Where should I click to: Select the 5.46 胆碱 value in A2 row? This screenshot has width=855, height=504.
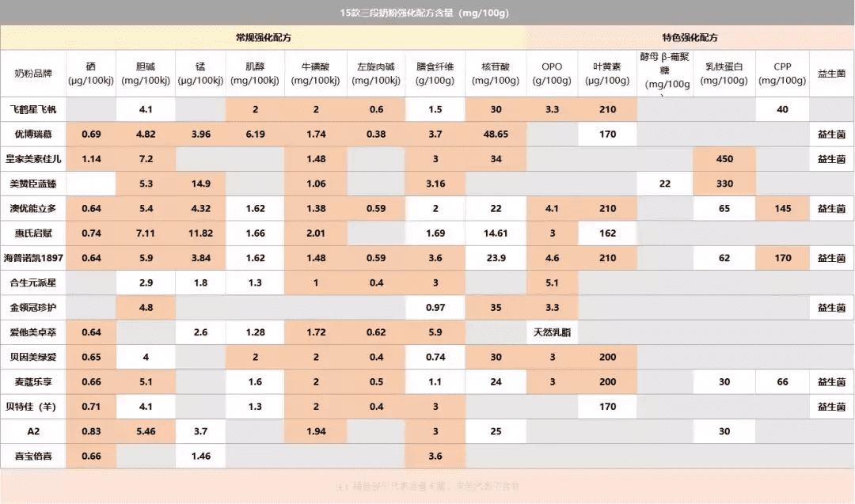[x=146, y=431]
